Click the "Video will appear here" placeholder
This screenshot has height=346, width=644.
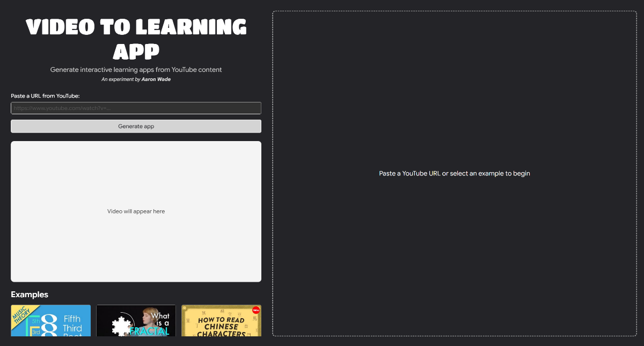(x=136, y=211)
